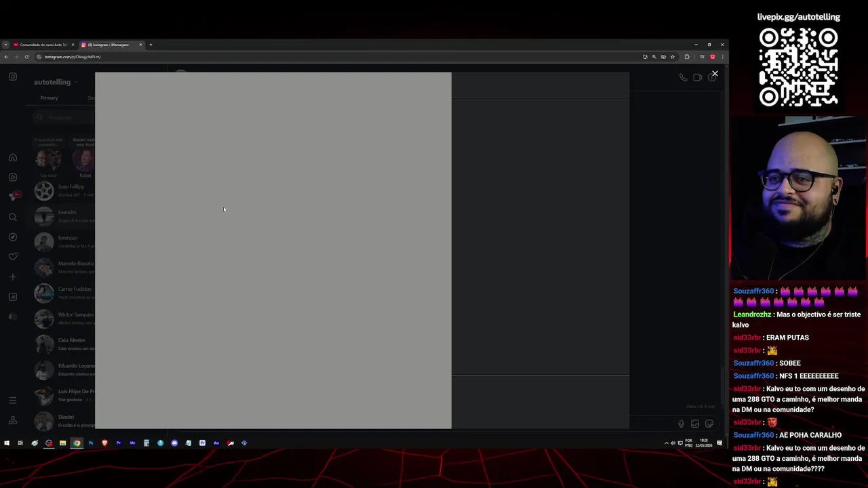Go to Instagram Home icon

point(13,157)
